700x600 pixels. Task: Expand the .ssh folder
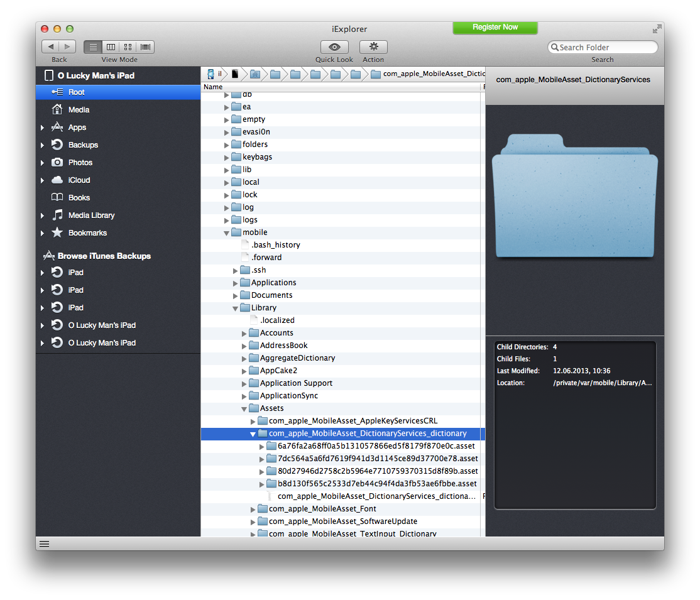pos(235,271)
